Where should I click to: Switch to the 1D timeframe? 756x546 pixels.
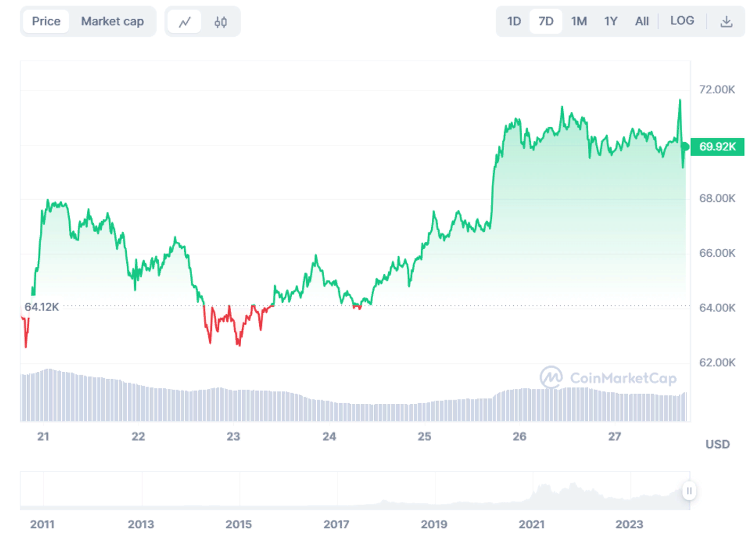point(513,21)
